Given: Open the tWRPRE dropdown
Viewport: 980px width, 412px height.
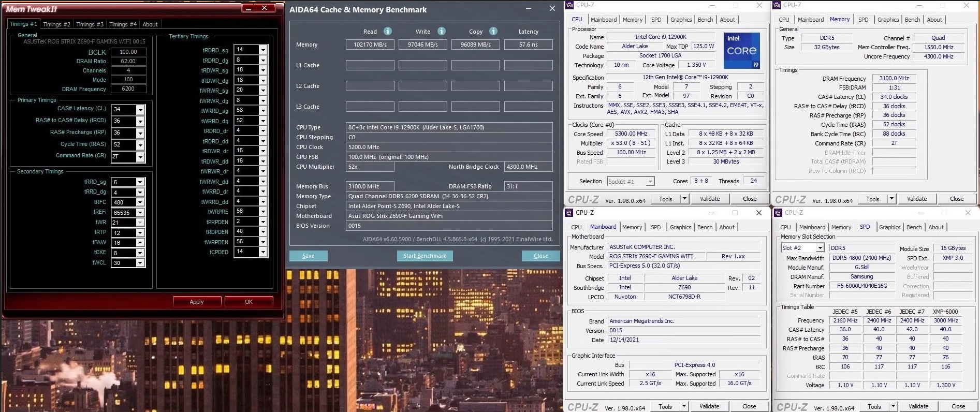Looking at the screenshot, I should (x=263, y=211).
